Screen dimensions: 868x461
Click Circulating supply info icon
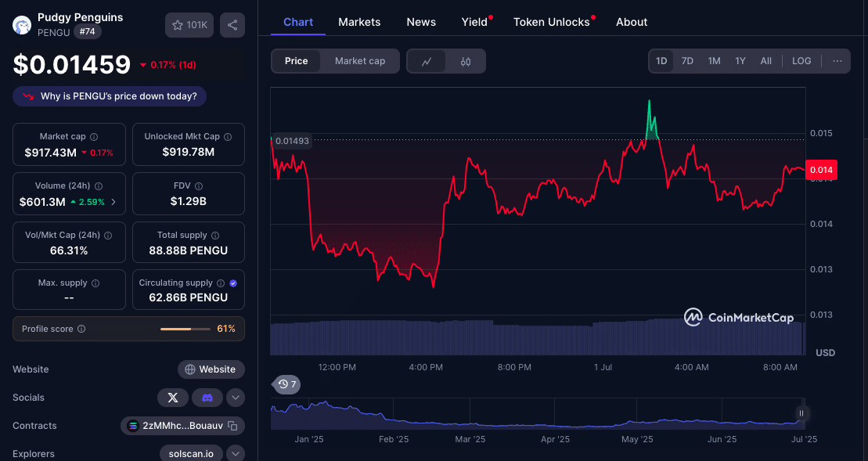tap(221, 283)
